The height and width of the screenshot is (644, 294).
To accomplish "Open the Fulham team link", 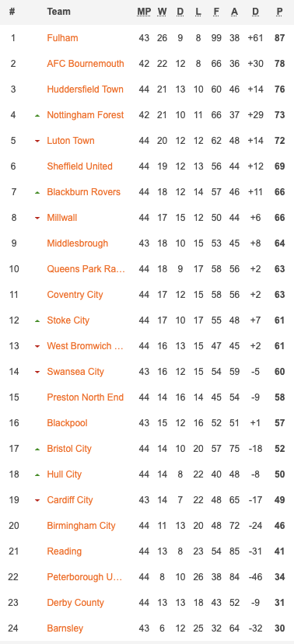I will pyautogui.click(x=62, y=38).
